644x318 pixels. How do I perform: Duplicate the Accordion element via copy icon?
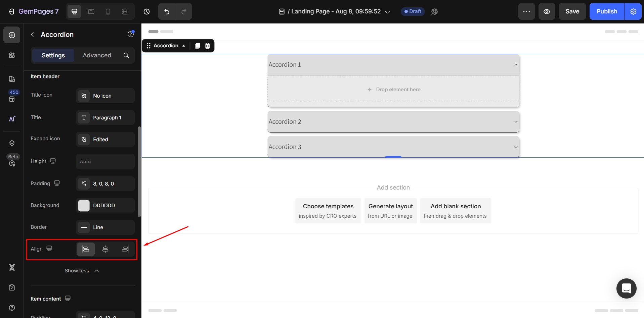(x=197, y=46)
